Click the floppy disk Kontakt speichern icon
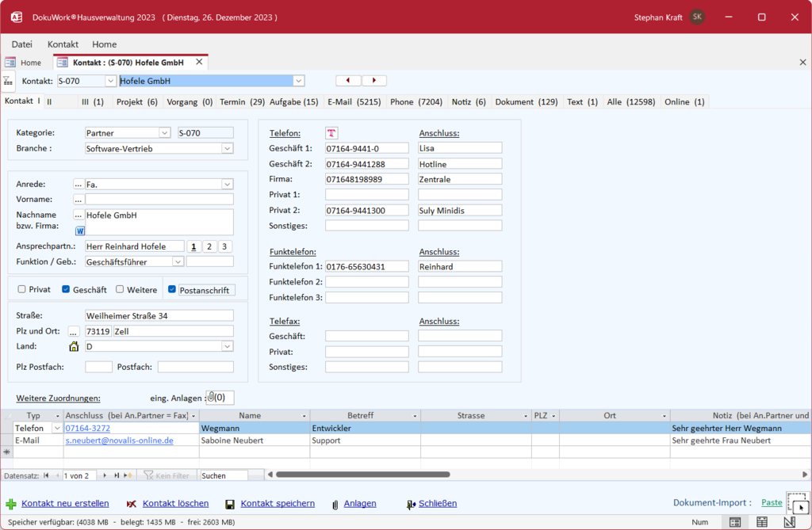Image resolution: width=812 pixels, height=530 pixels. (x=230, y=504)
